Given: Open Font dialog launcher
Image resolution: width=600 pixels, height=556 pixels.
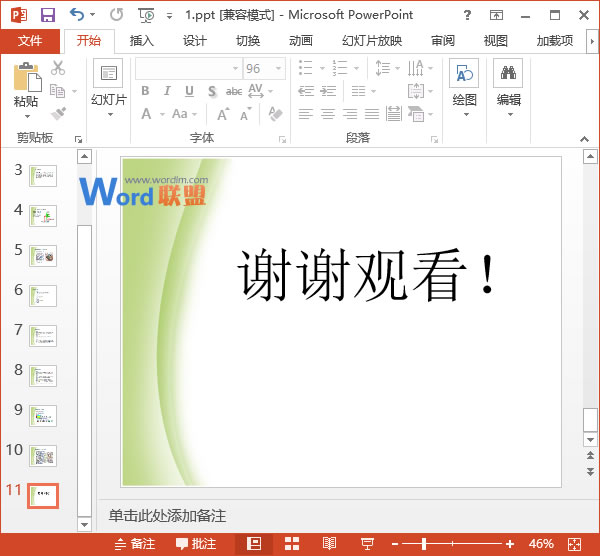Looking at the screenshot, I should coord(282,139).
